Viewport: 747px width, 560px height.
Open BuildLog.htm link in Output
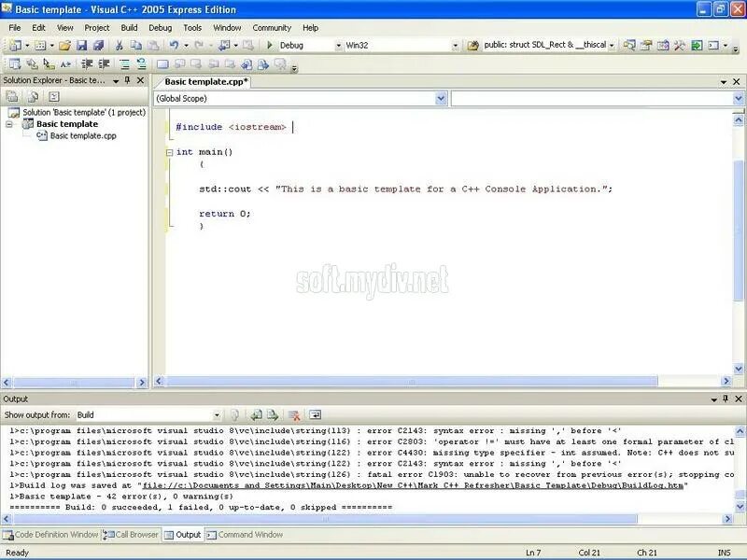tap(413, 485)
